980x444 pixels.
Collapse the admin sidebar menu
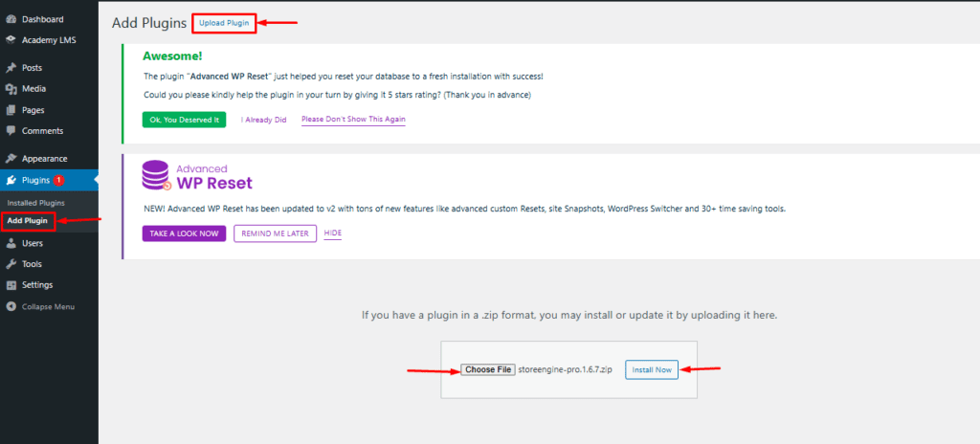click(x=49, y=307)
